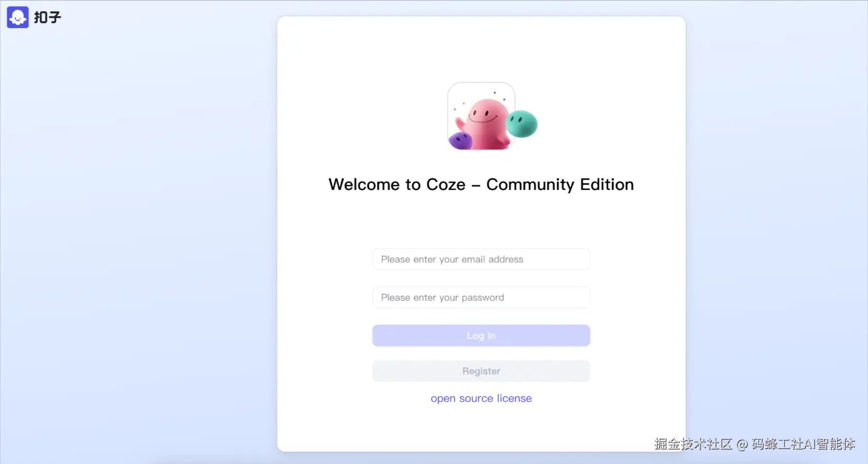The height and width of the screenshot is (464, 868).
Task: Click the 码蜂工社AI智能体 watermark text
Action: coord(804,444)
